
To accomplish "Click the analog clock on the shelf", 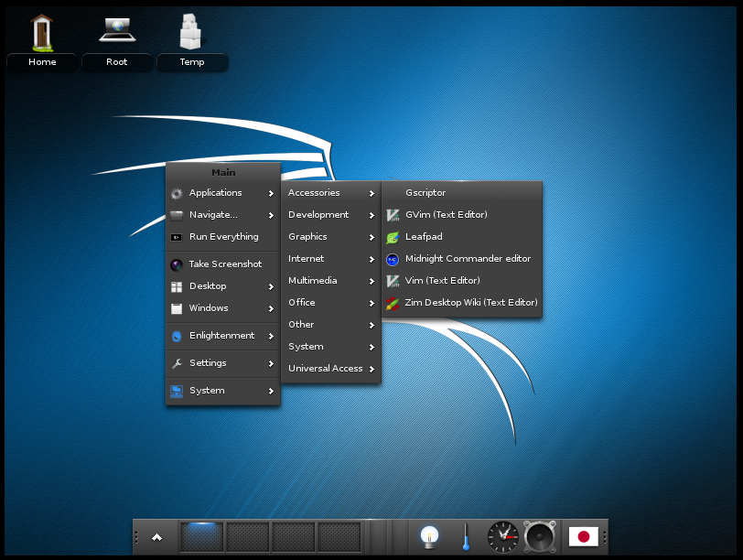I will (x=503, y=537).
